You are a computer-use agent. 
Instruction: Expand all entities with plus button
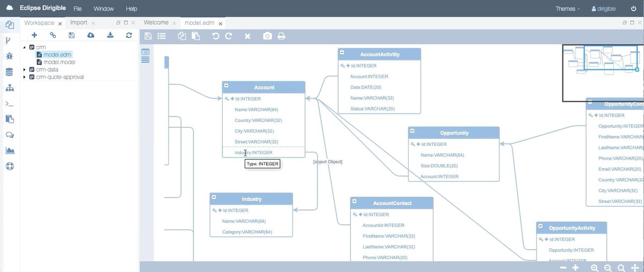coord(576,268)
